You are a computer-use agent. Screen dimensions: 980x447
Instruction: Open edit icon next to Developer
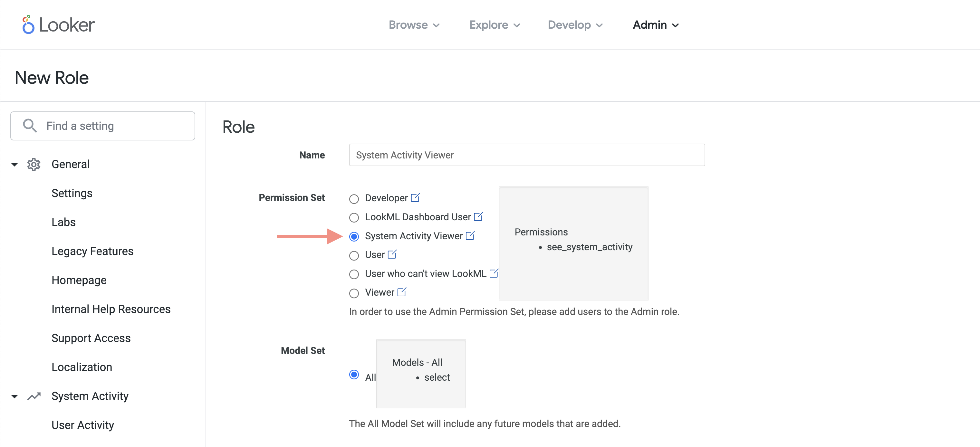point(416,197)
